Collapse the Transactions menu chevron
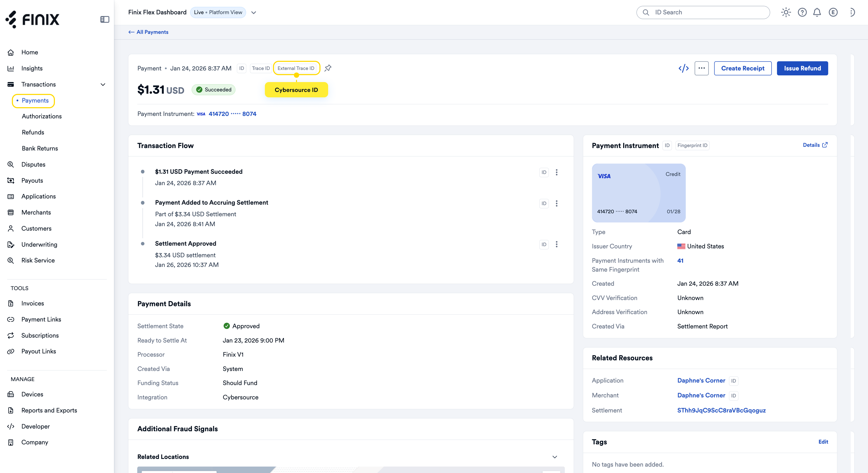Image resolution: width=868 pixels, height=473 pixels. (x=103, y=85)
